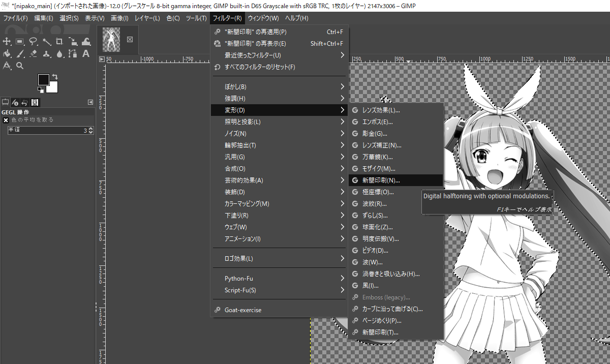Expand the ぼかし(B) submenu
Viewport: 610px width, 364px height.
click(279, 87)
